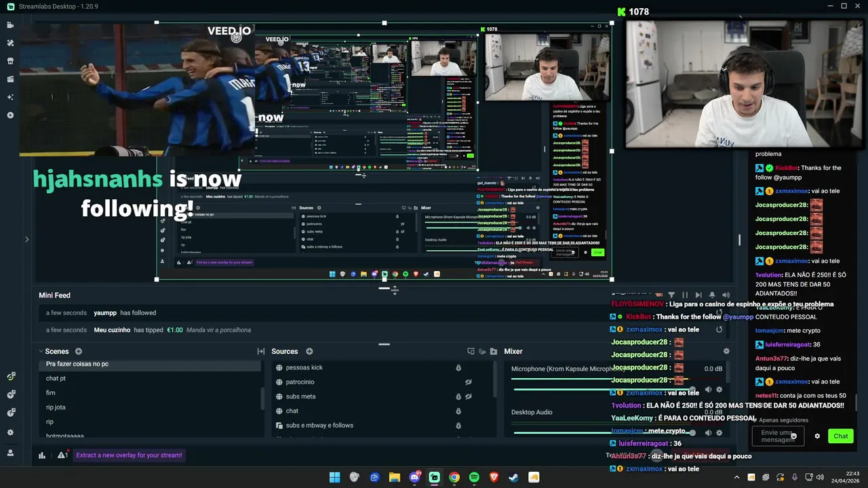Open the Editor (camera) tab in sidebar
This screenshot has height=488, width=868.
tap(10, 25)
